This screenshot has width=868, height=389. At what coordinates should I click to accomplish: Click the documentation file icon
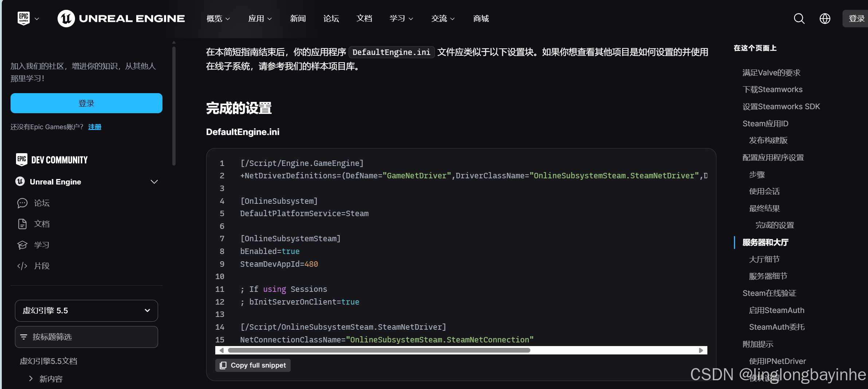(22, 224)
